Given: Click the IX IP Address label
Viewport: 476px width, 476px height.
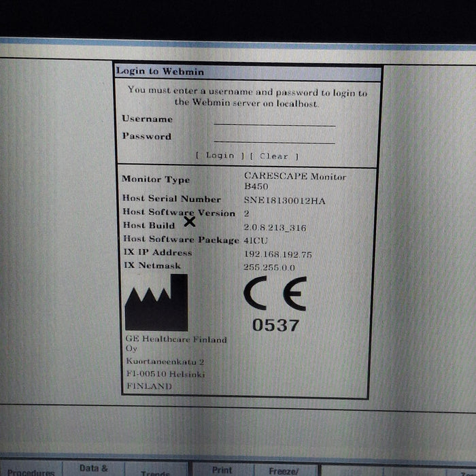Looking at the screenshot, I should 158,252.
